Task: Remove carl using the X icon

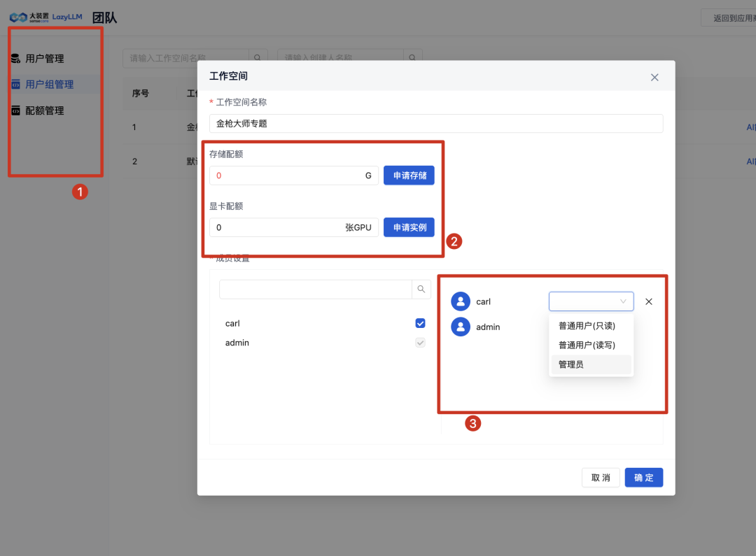Action: 648,301
